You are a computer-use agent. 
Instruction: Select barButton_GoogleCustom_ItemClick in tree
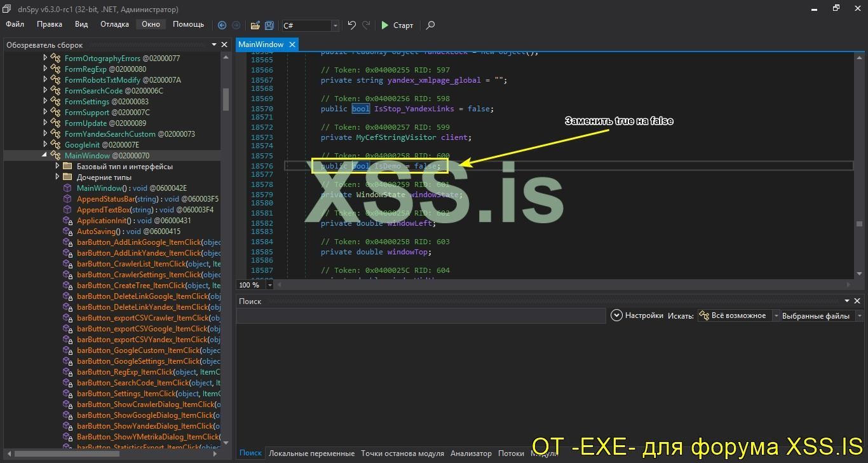tap(149, 350)
